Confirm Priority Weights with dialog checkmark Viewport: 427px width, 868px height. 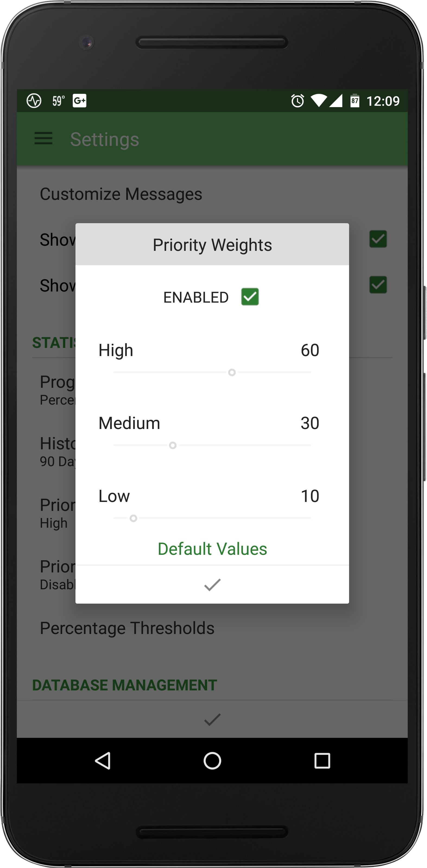(212, 585)
